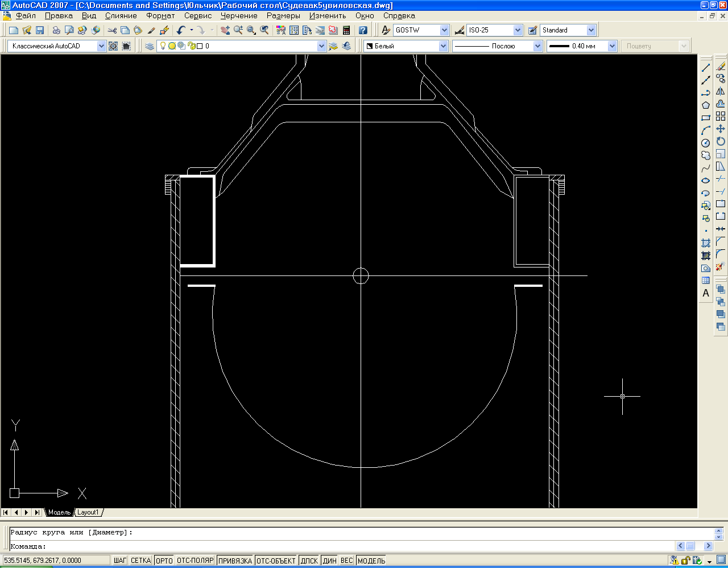The width and height of the screenshot is (728, 568).
Task: Choose the Multiline Text tool
Action: coord(706,293)
